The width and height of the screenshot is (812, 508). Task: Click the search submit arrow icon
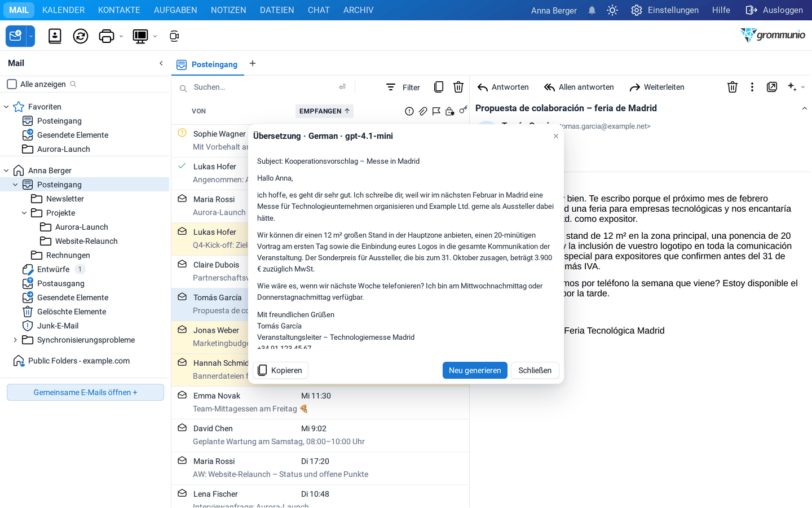[x=342, y=87]
